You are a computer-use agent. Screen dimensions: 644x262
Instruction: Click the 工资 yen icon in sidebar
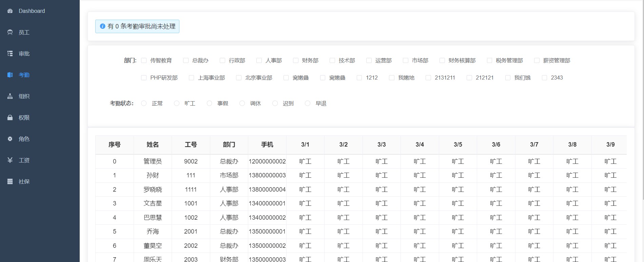click(10, 160)
